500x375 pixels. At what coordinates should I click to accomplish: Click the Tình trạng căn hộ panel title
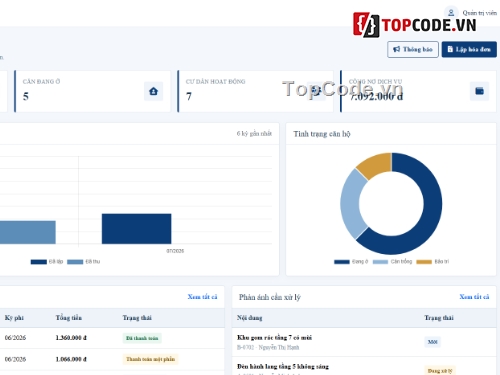click(x=322, y=134)
